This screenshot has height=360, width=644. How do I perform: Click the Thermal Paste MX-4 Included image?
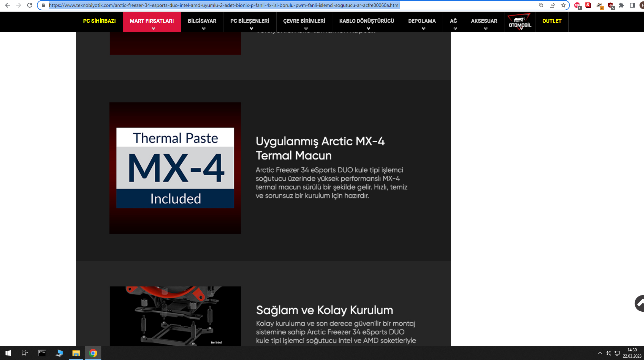click(175, 168)
